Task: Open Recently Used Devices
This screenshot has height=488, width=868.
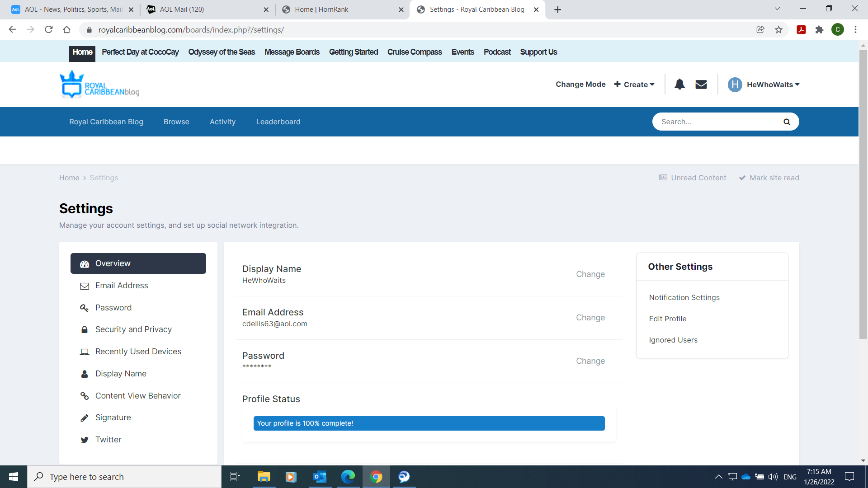Action: (138, 352)
